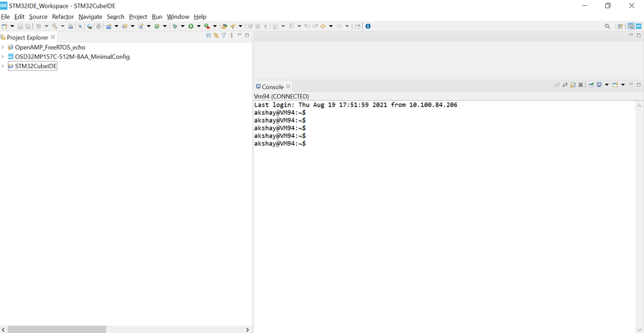Open the Project menu
Viewport: 644px width, 333px height.
(x=138, y=17)
